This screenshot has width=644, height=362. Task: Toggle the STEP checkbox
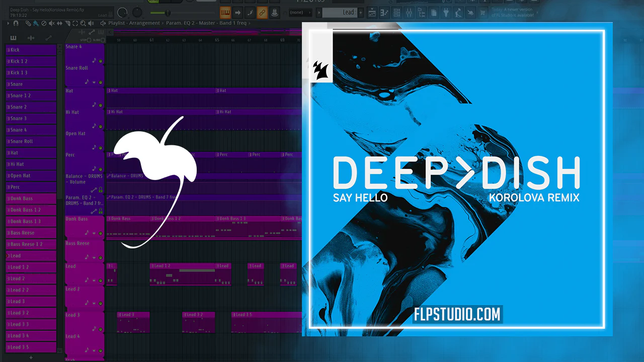tap(89, 40)
